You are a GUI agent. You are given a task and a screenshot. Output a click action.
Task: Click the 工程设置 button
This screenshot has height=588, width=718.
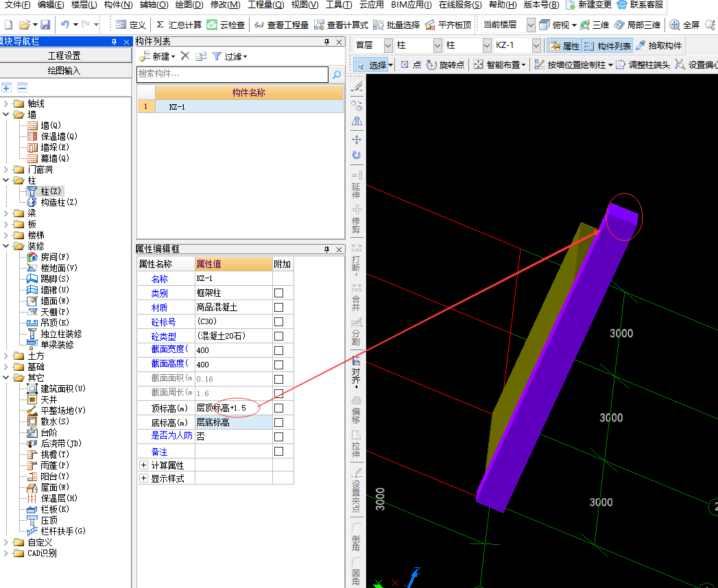(x=64, y=56)
